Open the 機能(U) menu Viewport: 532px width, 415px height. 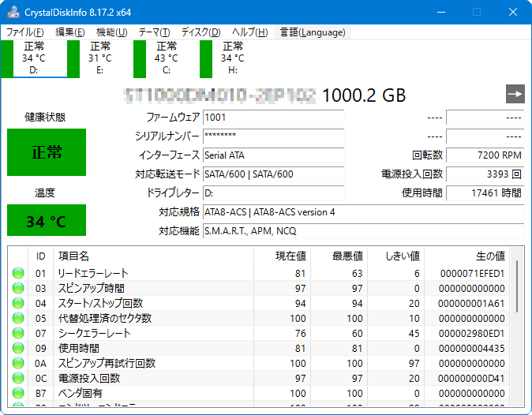point(111,32)
